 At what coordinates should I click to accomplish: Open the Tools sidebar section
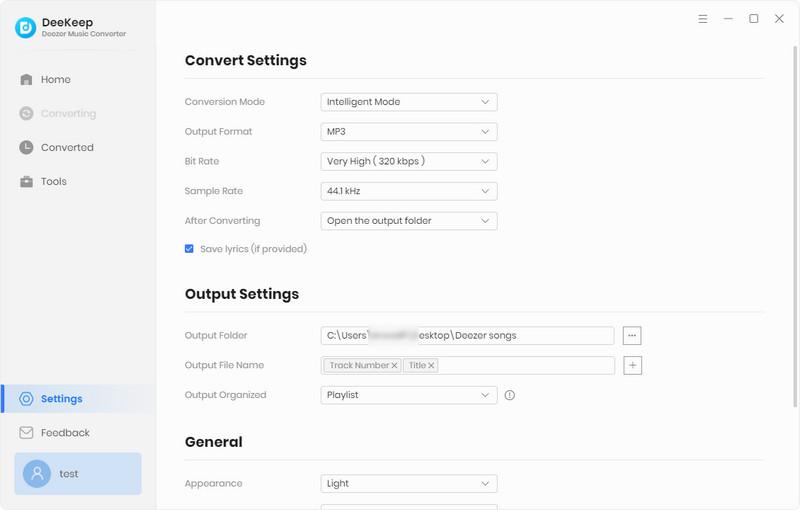[53, 182]
